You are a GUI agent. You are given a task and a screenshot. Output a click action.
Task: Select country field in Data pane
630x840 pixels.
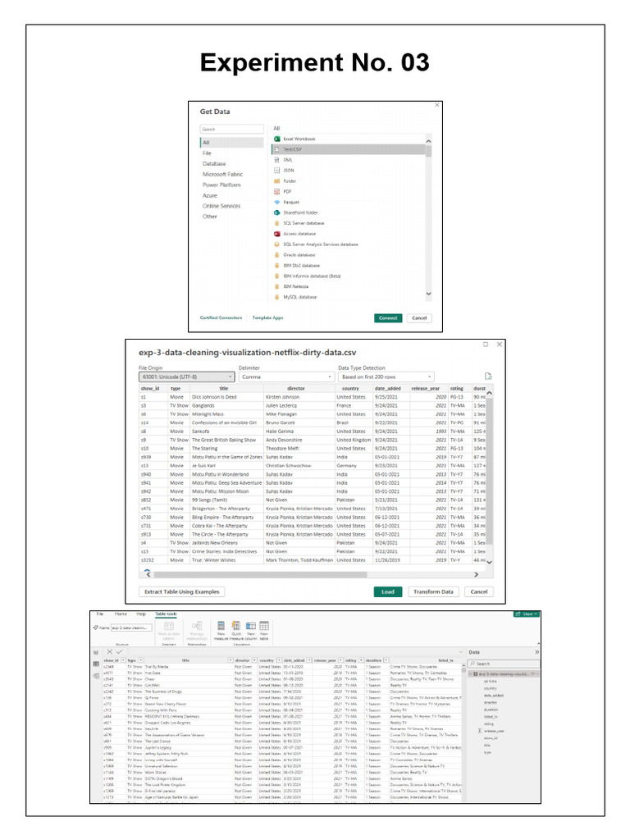point(491,688)
